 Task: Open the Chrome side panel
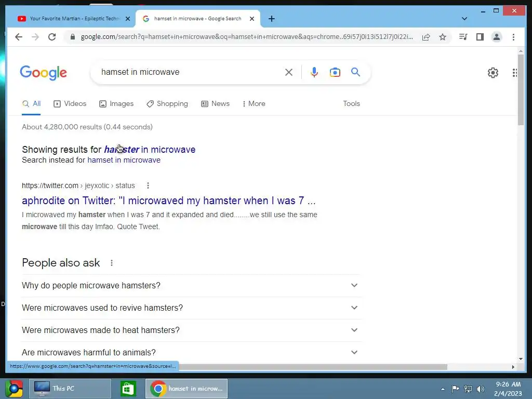(480, 37)
